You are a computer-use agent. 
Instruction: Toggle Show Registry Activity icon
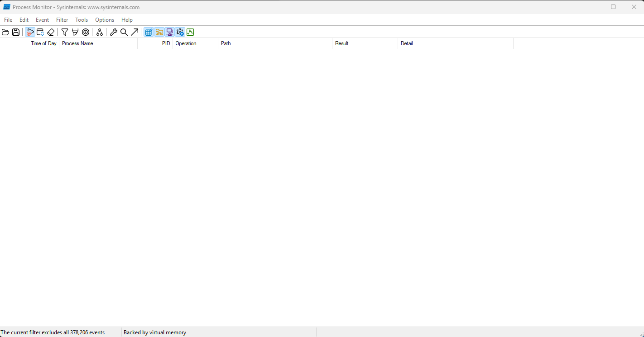[149, 32]
